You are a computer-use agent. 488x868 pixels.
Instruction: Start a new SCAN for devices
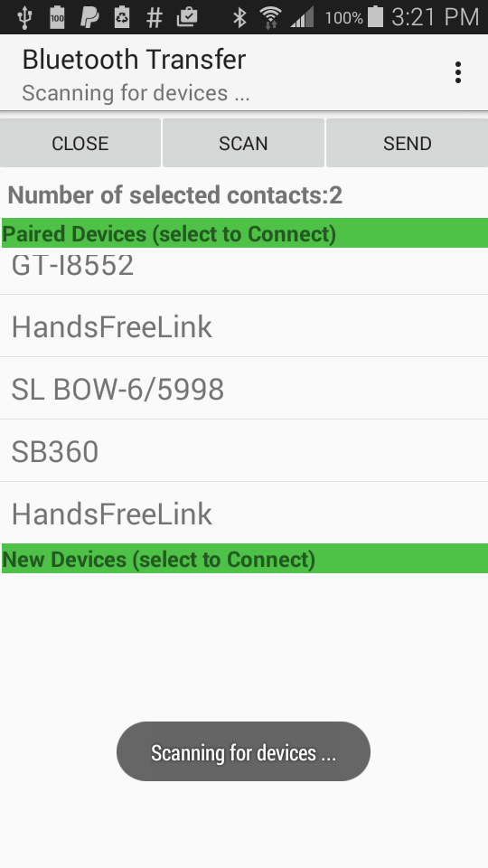click(x=243, y=143)
